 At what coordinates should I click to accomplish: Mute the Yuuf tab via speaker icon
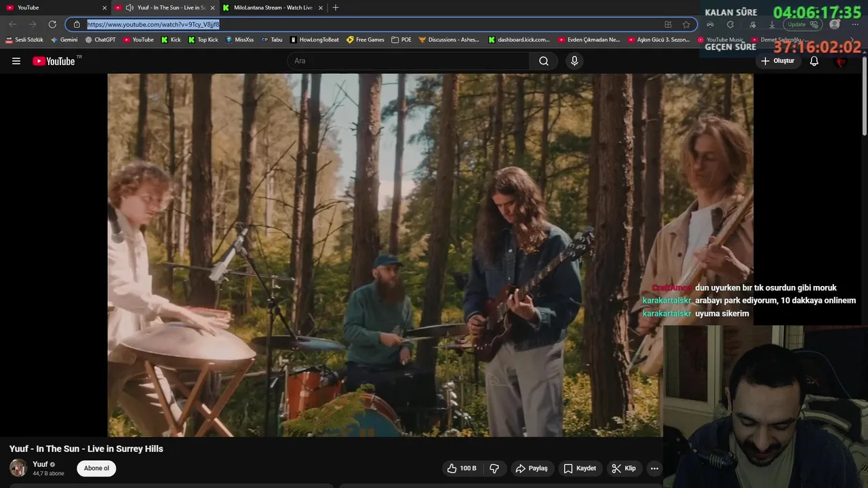click(129, 7)
